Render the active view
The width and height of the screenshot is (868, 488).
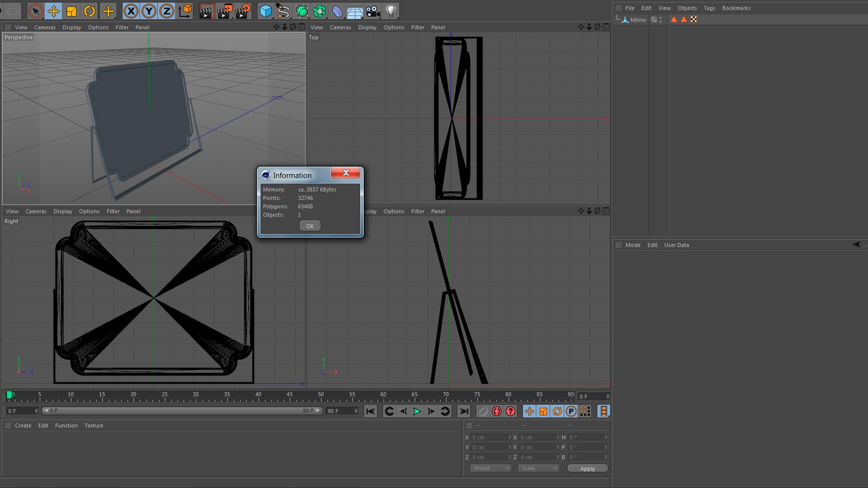(x=207, y=11)
